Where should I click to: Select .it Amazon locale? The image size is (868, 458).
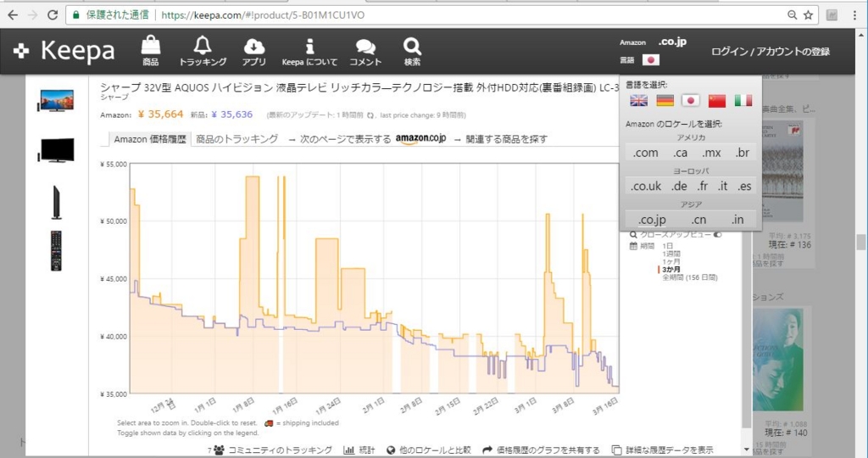[x=722, y=186]
